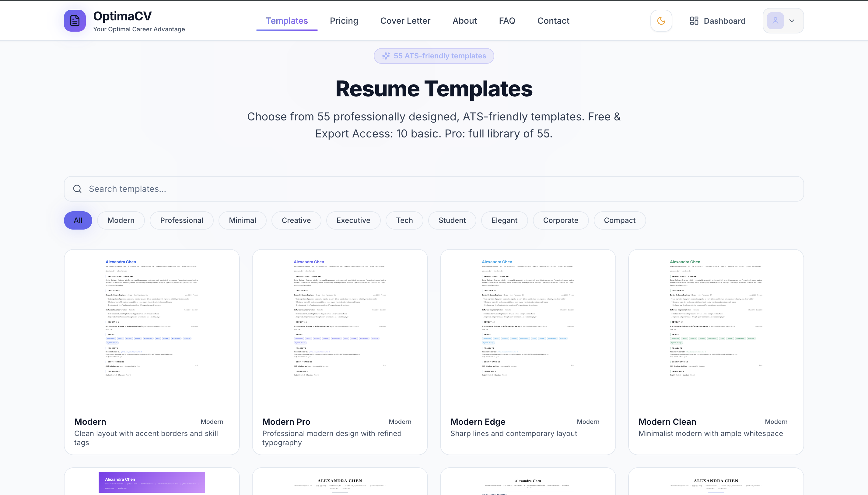Select the Compact filter chip

[619, 220]
